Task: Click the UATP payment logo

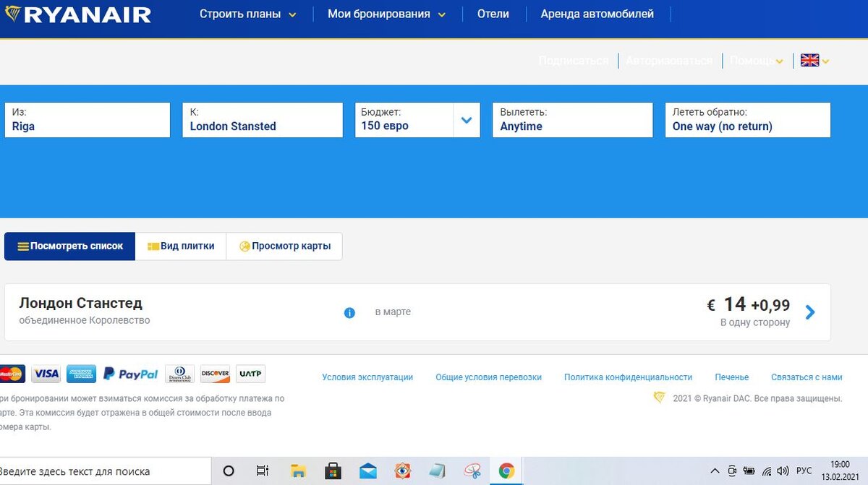Action: click(250, 374)
